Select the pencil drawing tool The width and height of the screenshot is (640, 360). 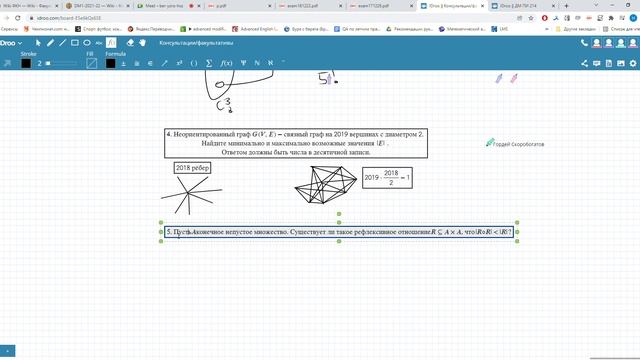pos(50,43)
